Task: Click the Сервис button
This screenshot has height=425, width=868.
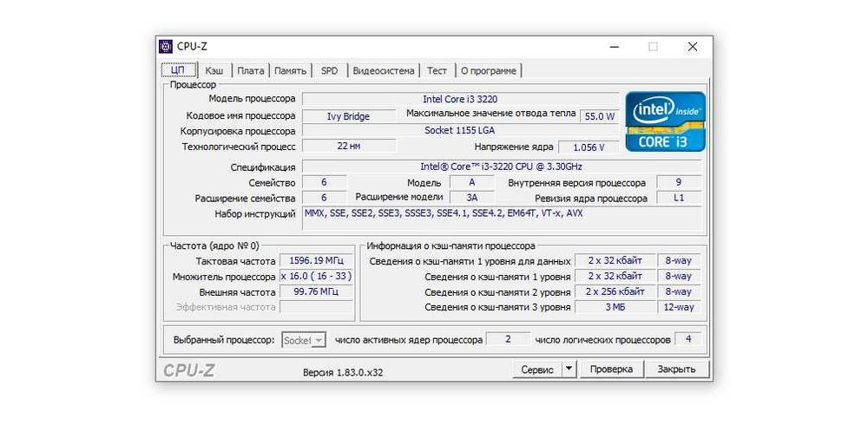Action: point(537,370)
